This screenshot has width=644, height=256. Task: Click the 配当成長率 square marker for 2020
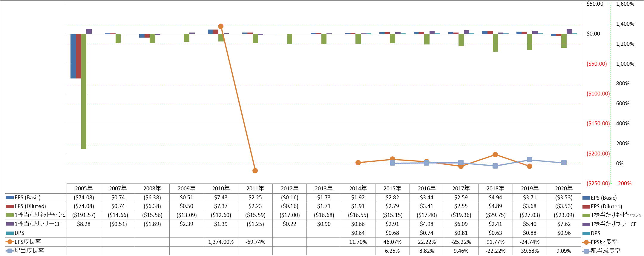coord(564,163)
